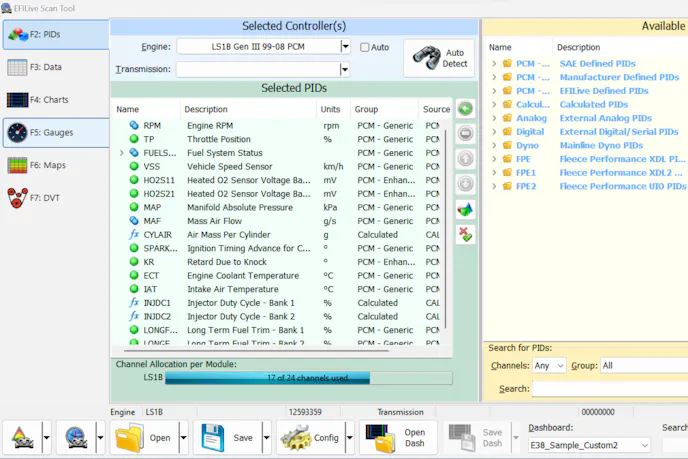Click the Open Dash button
The image size is (688, 459).
coord(397,438)
